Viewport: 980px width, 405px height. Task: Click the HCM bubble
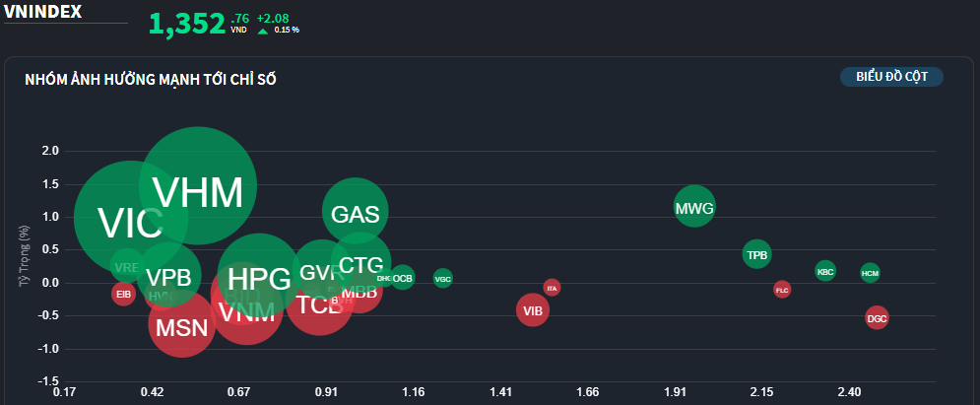pos(870,273)
